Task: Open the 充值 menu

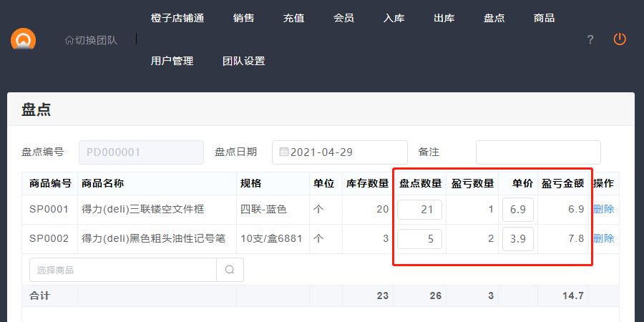Action: (x=293, y=18)
